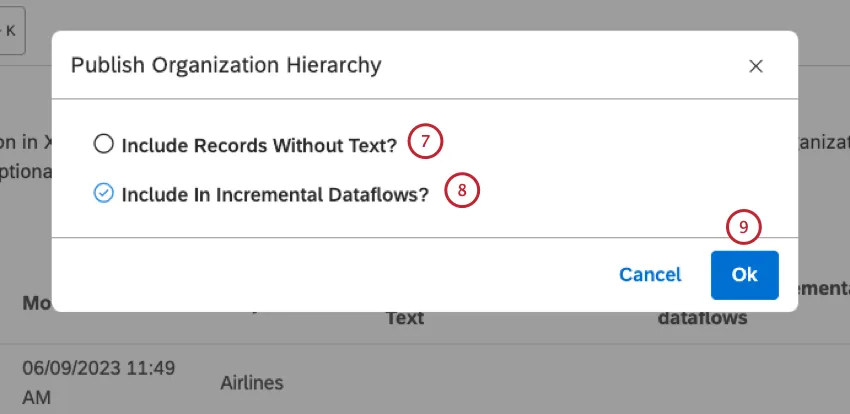Click the Publish Organization Hierarchy dialog title
This screenshot has width=850, height=414.
(226, 66)
